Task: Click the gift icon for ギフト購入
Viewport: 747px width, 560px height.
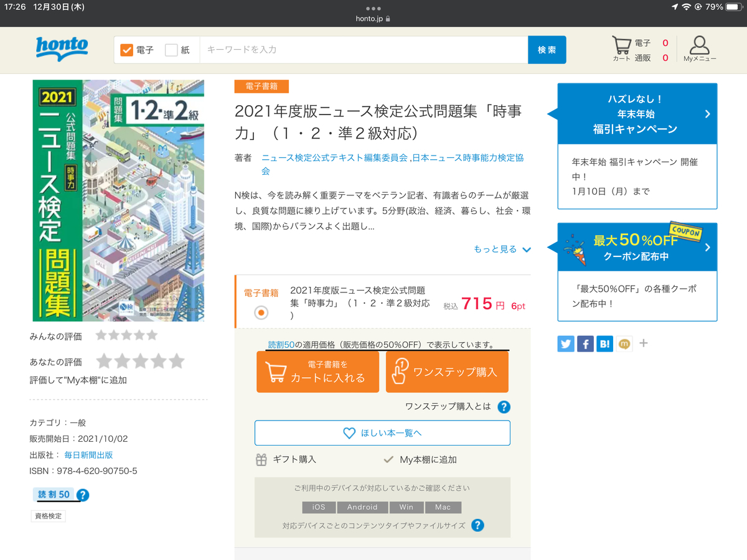Action: click(261, 460)
